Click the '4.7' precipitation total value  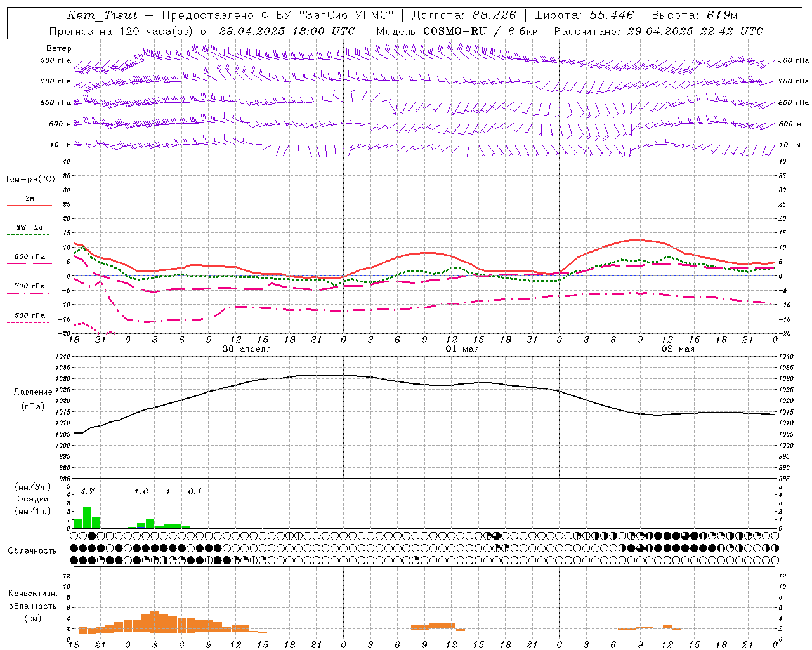(x=87, y=491)
